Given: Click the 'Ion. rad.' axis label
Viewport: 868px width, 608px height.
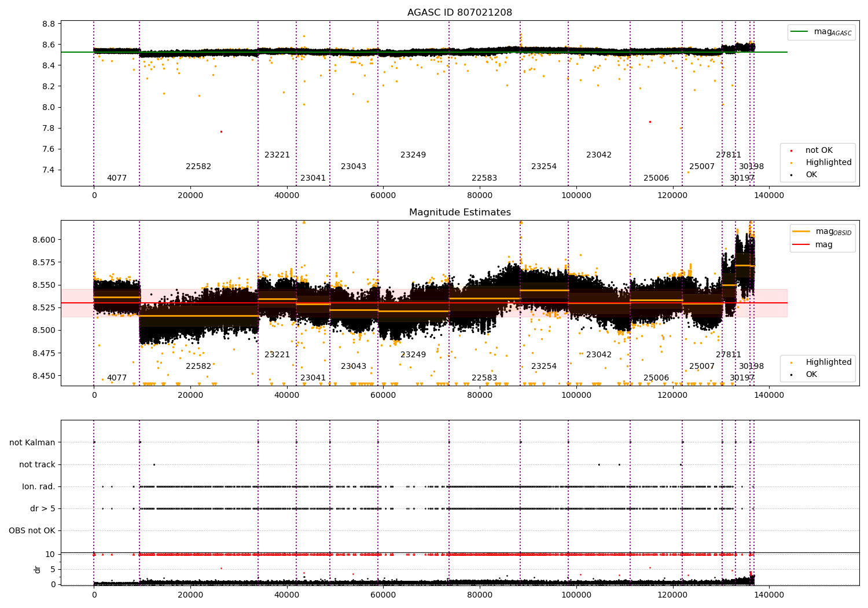Looking at the screenshot, I should click(x=39, y=487).
